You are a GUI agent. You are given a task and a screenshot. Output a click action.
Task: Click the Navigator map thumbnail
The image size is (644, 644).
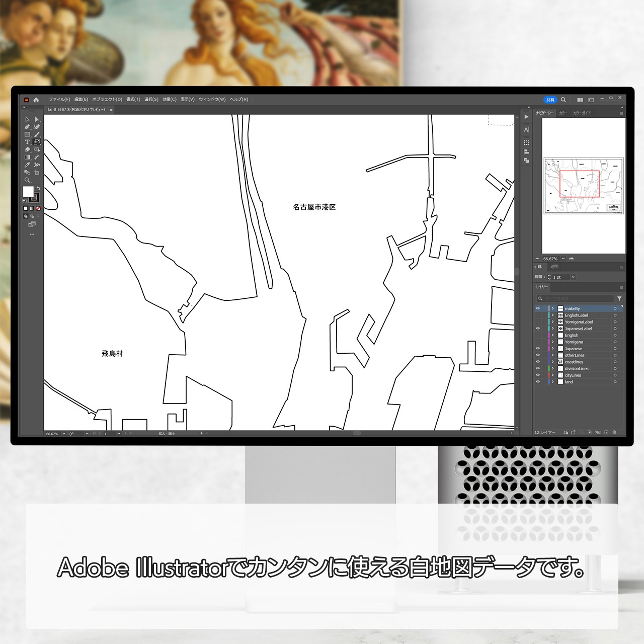tap(584, 186)
